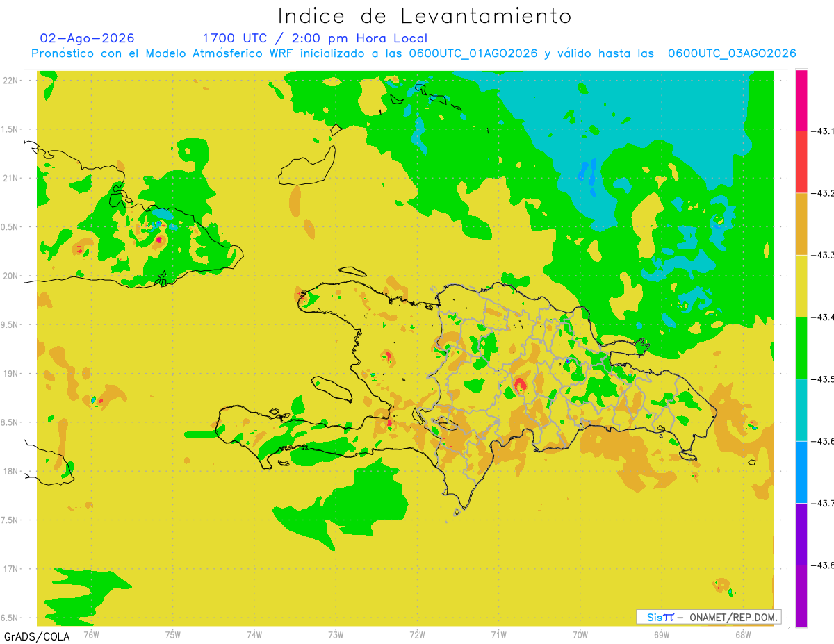Screen dimensions: 834x644
Task: Select the '-43.4' color scale value
Action: point(822,317)
